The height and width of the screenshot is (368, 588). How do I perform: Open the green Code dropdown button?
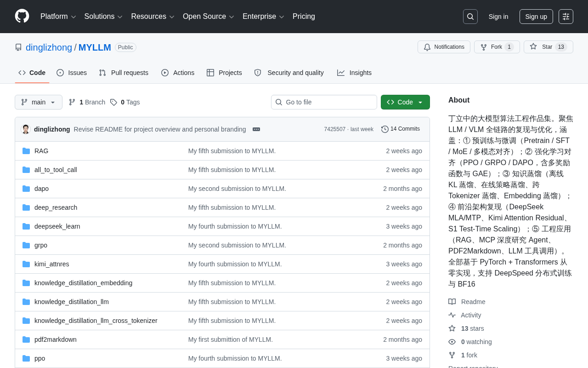point(405,102)
